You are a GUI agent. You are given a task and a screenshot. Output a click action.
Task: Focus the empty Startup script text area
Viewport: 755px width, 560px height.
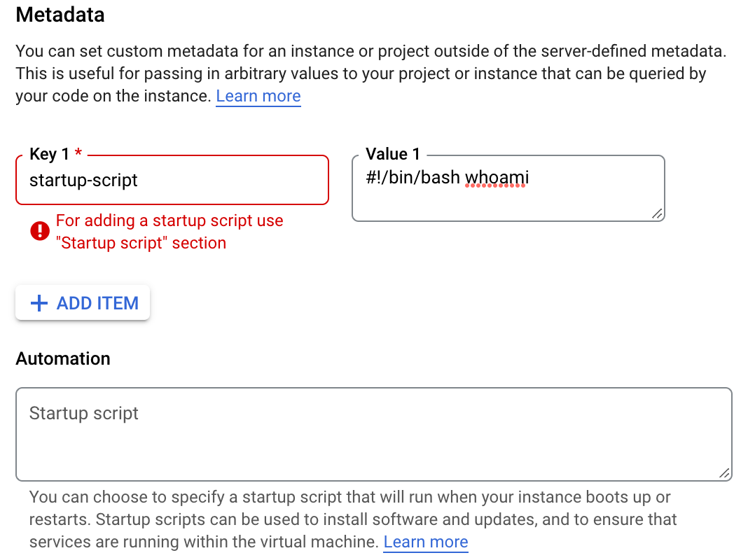coord(374,435)
